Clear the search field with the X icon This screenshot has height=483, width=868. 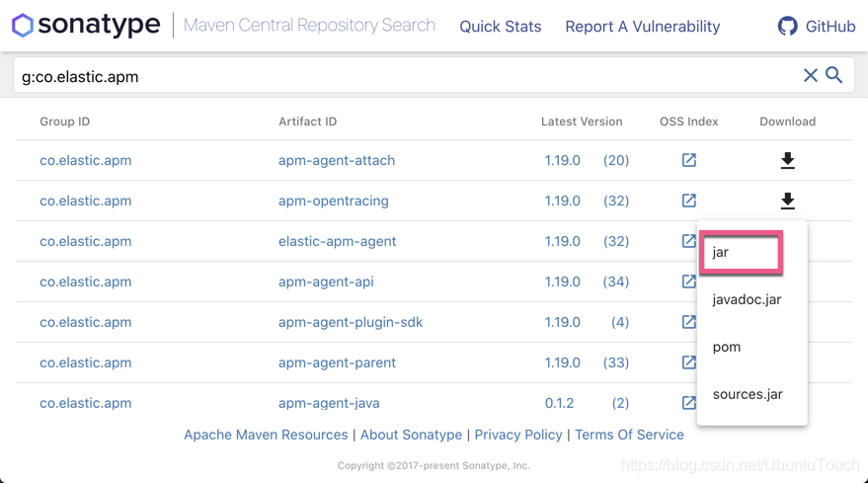811,75
